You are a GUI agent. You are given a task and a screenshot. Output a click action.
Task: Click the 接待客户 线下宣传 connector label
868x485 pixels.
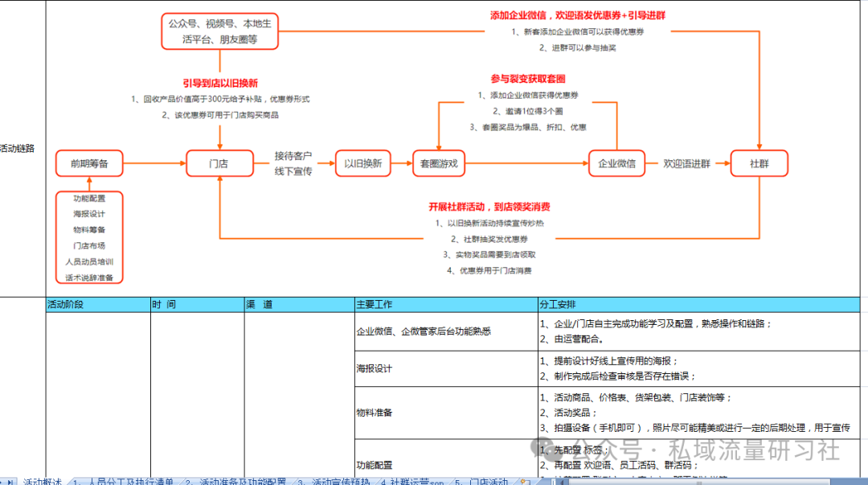click(293, 163)
